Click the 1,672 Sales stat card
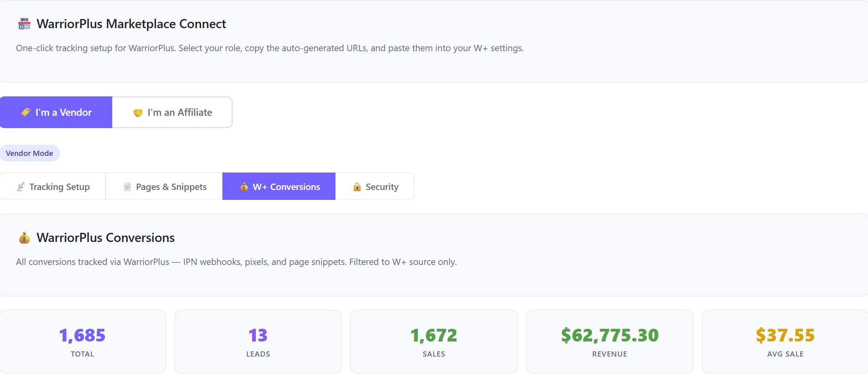868x376 pixels. coord(434,342)
